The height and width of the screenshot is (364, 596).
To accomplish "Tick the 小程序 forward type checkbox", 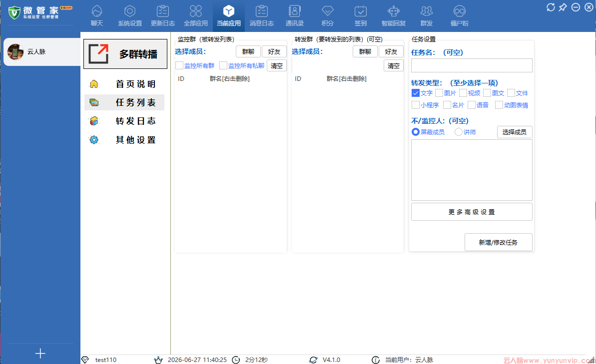I will 416,105.
